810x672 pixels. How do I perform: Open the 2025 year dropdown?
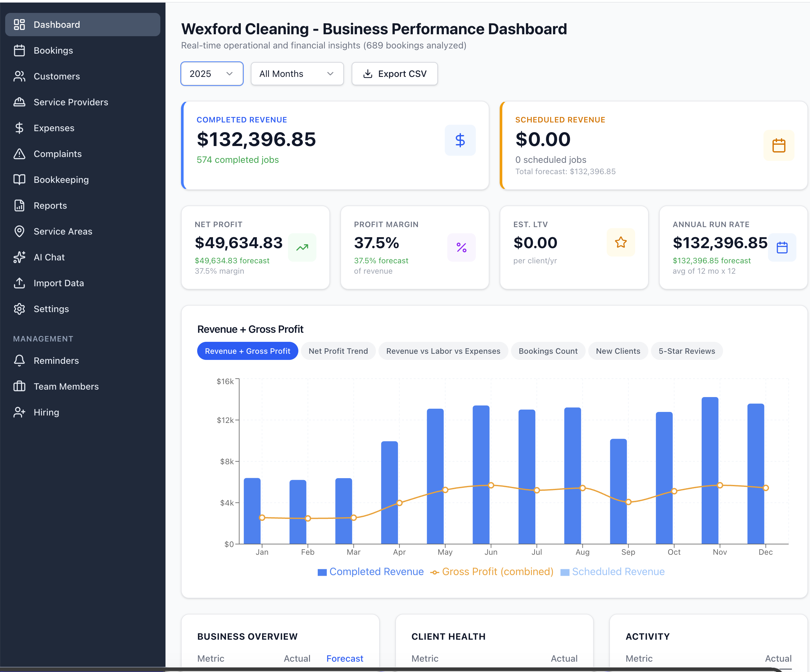(212, 74)
